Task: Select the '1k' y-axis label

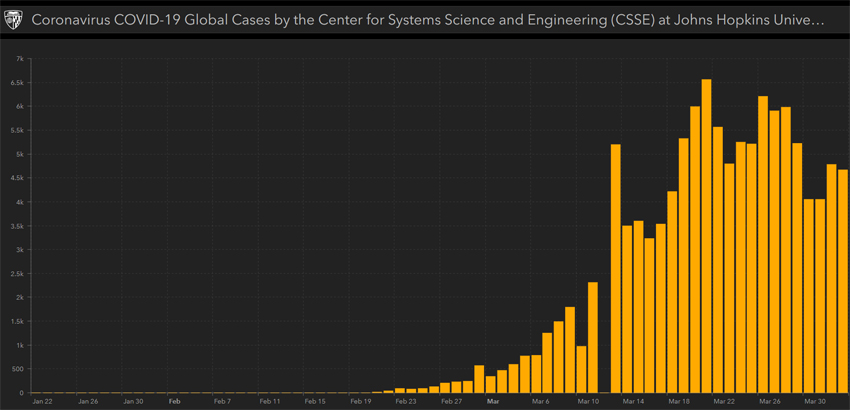Action: tap(20, 345)
